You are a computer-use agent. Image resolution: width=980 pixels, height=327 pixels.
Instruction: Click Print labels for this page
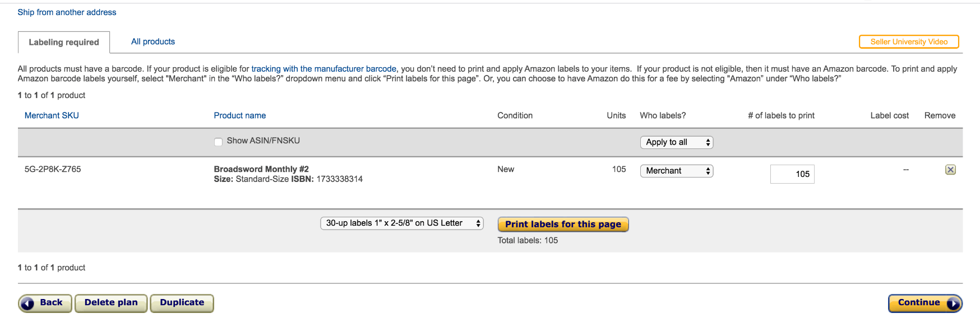[563, 225]
